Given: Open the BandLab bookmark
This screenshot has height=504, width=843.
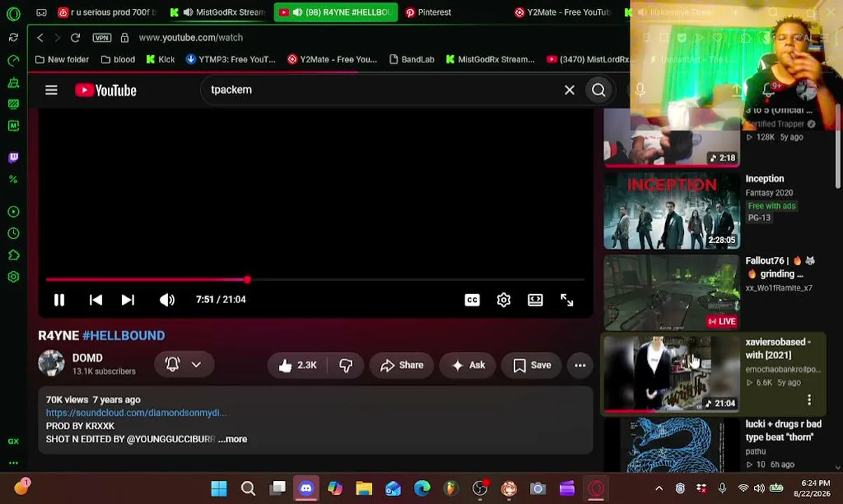Looking at the screenshot, I should click(412, 59).
